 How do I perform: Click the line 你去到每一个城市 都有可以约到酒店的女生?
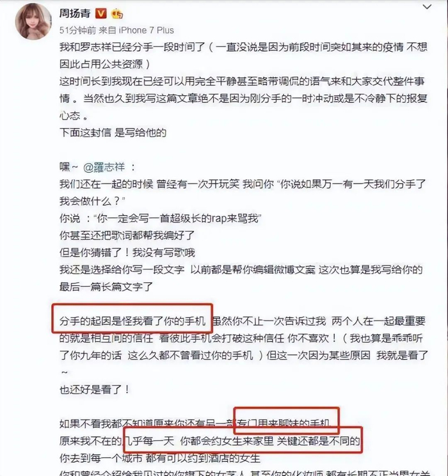[x=160, y=458]
